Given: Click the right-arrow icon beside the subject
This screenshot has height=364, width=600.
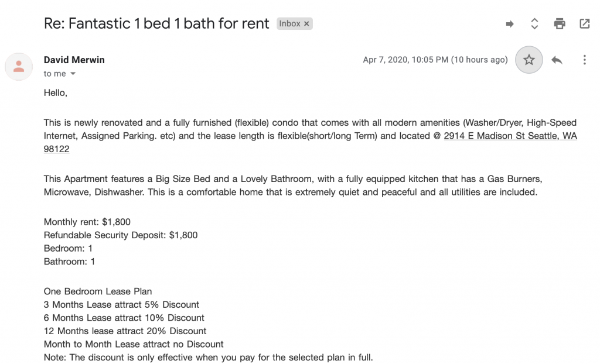Looking at the screenshot, I should [x=510, y=24].
